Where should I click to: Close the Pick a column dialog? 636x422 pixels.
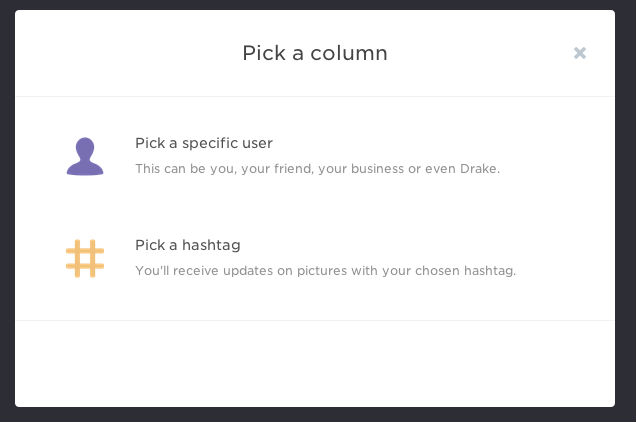click(580, 53)
